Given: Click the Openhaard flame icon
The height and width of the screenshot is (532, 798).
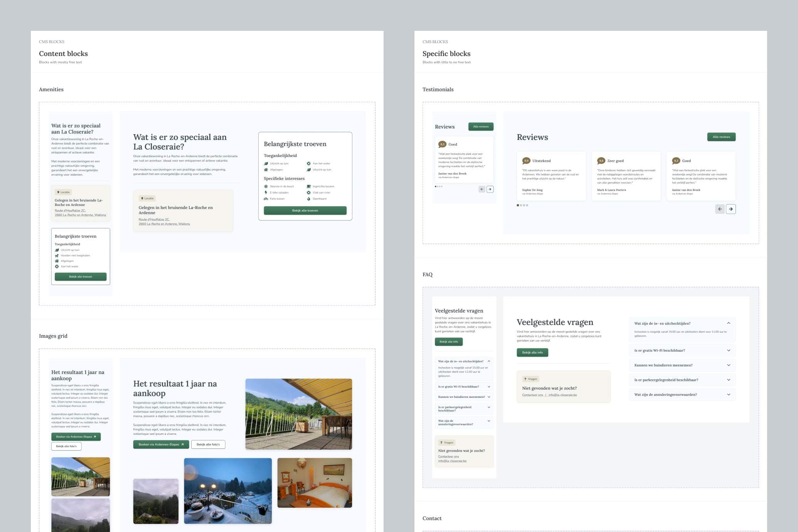Looking at the screenshot, I should tap(309, 199).
